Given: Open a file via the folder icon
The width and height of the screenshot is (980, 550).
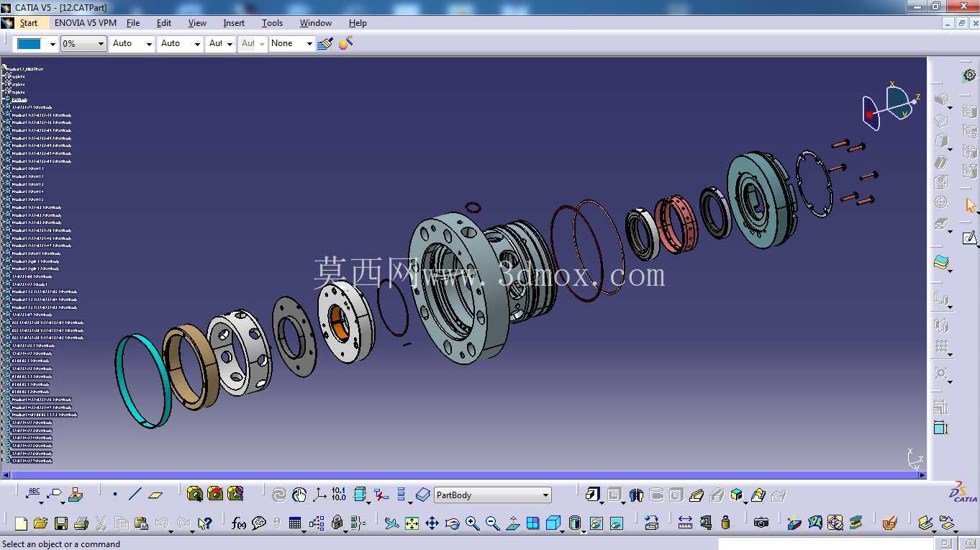Looking at the screenshot, I should [x=40, y=523].
